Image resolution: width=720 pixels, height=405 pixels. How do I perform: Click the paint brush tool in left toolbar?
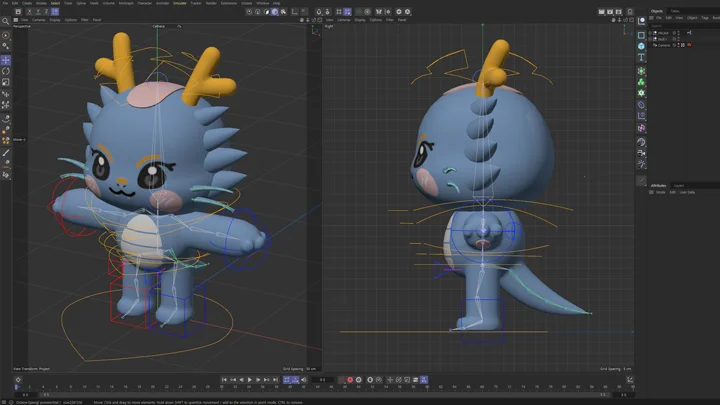(x=6, y=153)
